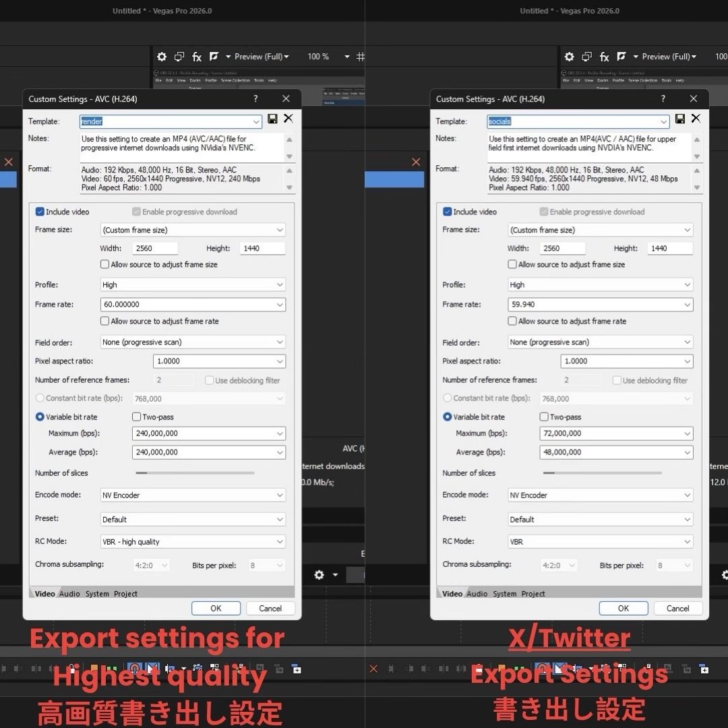Toggle external monitor preview icon, left window
Viewport: 728px width, 728px height.
pos(179,57)
